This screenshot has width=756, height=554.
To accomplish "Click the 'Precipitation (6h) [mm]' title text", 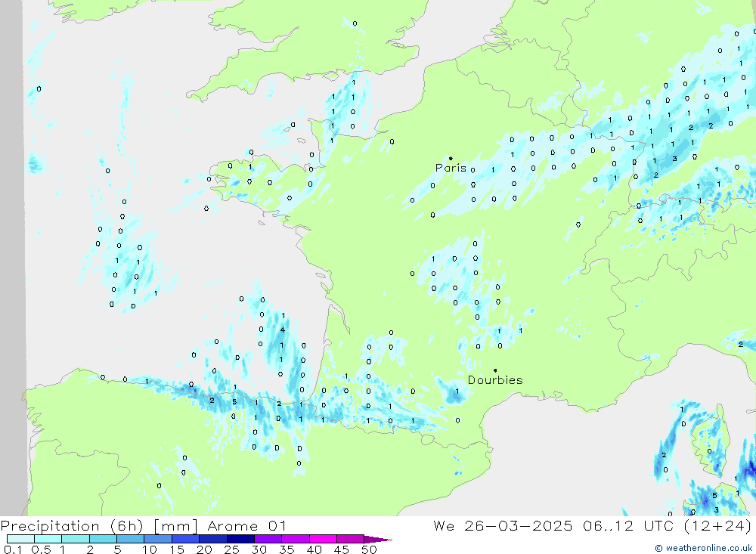I will pyautogui.click(x=99, y=526).
